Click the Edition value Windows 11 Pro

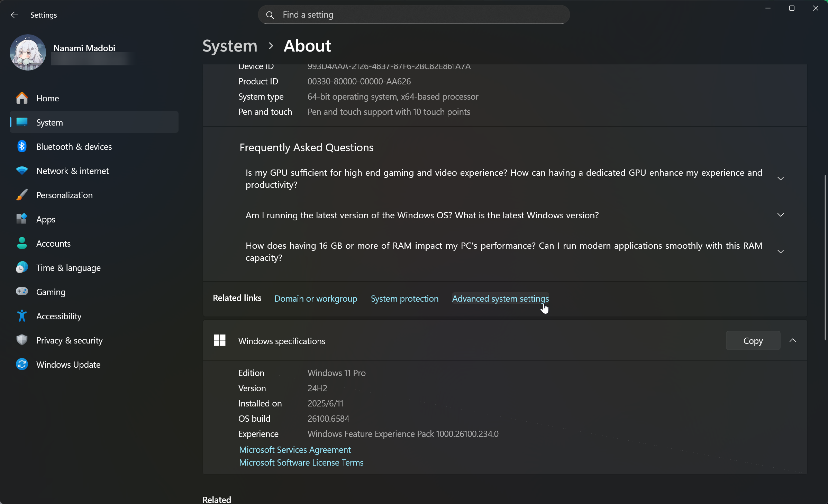(336, 373)
